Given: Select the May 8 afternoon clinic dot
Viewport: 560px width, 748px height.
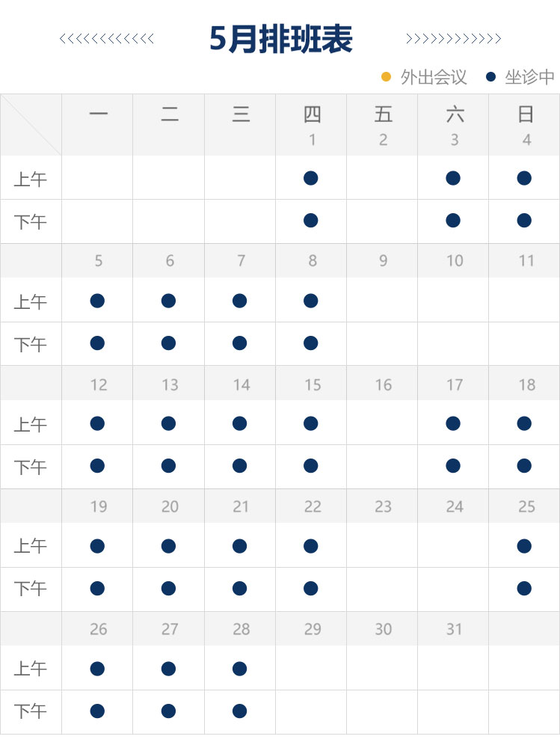Looking at the screenshot, I should click(311, 343).
